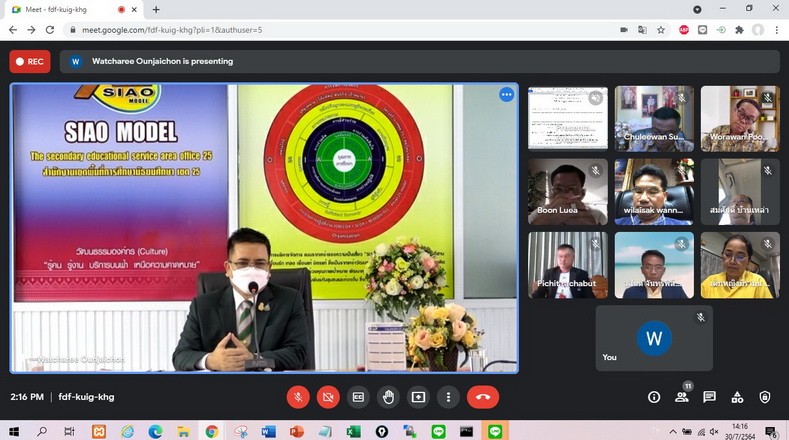Show the participants list panel

[682, 397]
